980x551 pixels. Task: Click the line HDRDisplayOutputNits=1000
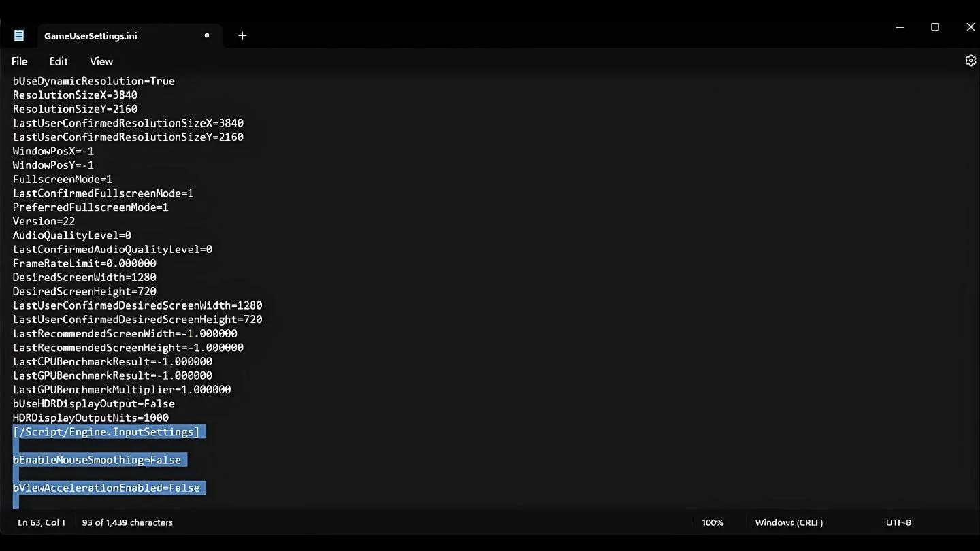pos(91,418)
